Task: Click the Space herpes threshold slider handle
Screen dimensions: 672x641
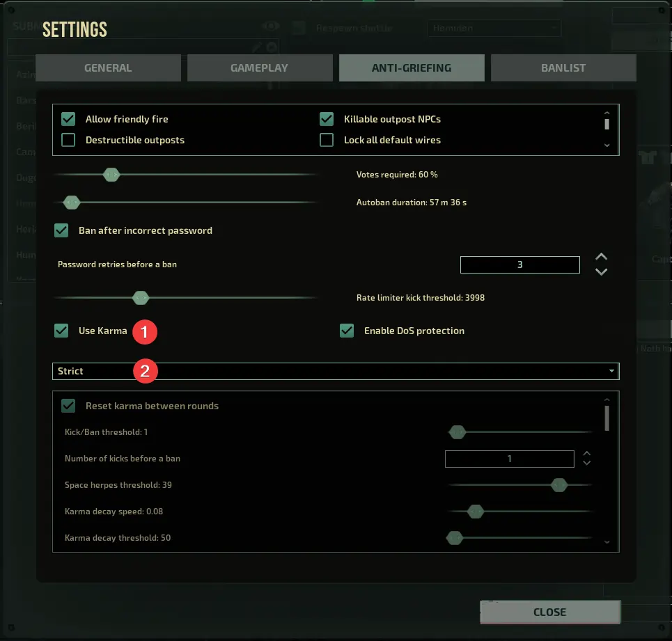Action: 559,485
